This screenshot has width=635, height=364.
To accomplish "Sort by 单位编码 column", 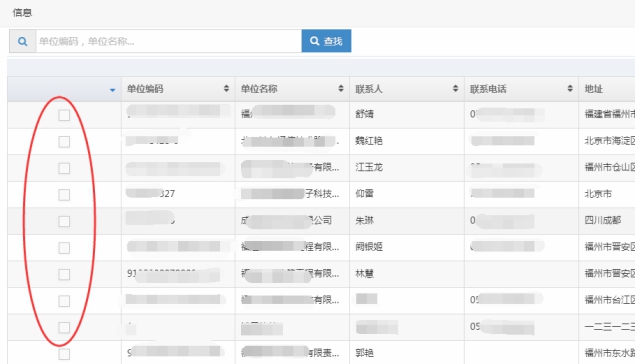I will point(226,88).
